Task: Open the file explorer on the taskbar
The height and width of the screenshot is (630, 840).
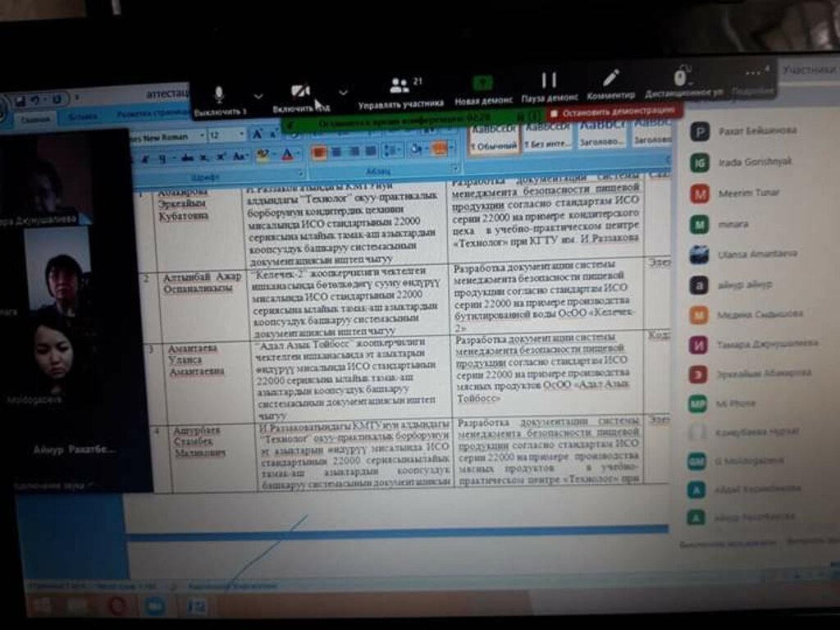Action: point(78,606)
